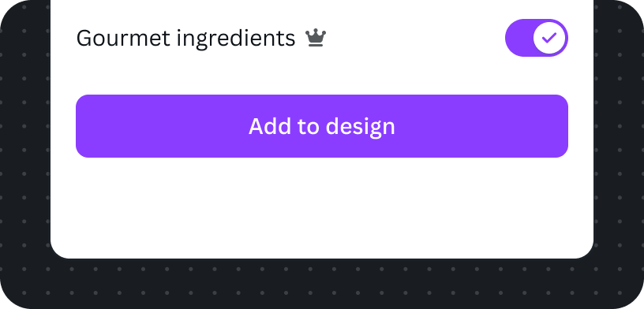Click the checkmark inside the toggle knob
The width and height of the screenshot is (644, 309).
[549, 38]
